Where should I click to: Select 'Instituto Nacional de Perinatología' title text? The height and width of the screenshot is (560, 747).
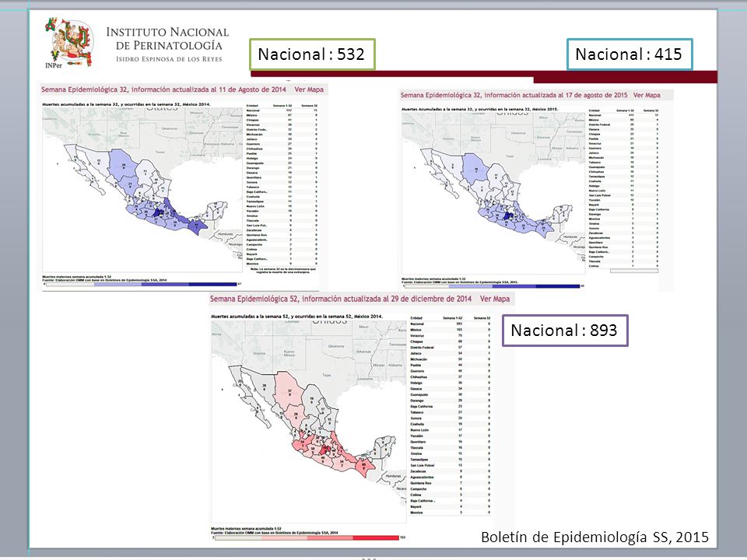tap(167, 39)
